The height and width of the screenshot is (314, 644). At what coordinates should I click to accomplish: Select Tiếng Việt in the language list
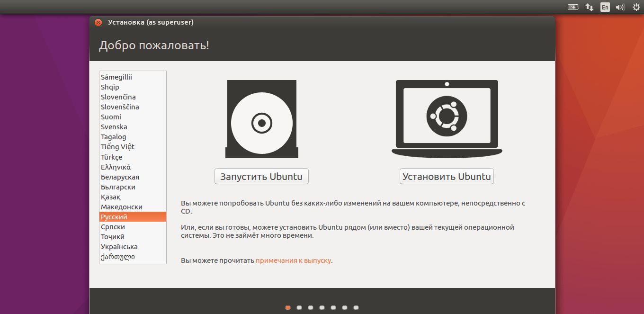133,147
